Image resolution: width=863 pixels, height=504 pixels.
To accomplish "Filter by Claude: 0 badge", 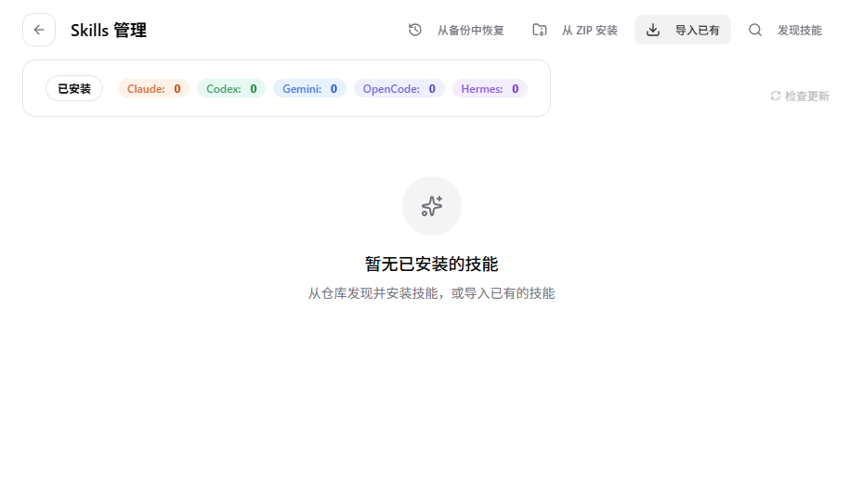I will tap(153, 88).
